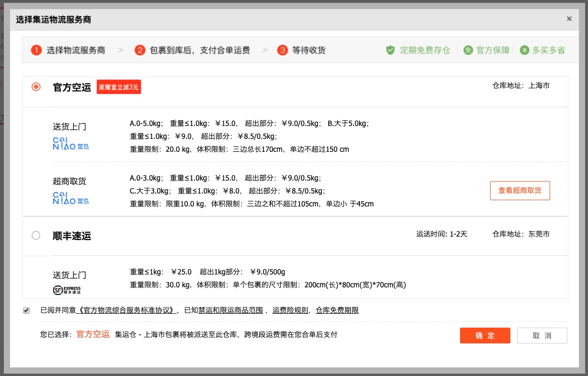Select the 官方空运 radio button
588x376 pixels.
(36, 87)
